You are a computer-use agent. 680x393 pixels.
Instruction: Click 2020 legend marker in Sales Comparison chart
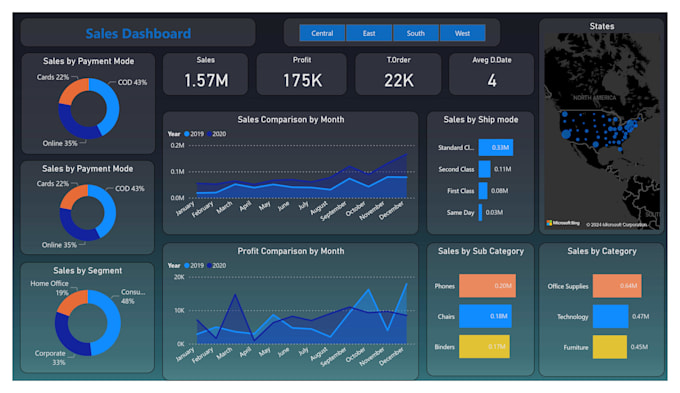pyautogui.click(x=209, y=134)
